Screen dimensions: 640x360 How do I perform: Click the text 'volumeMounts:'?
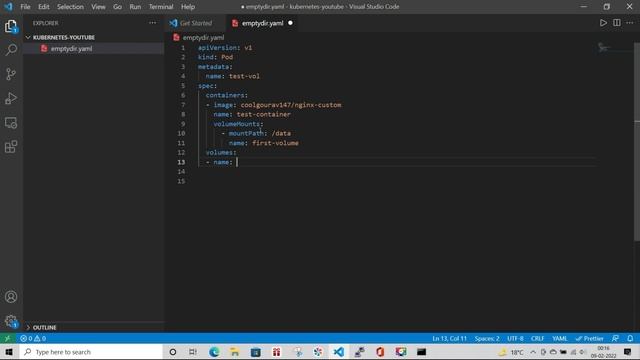pyautogui.click(x=238, y=124)
